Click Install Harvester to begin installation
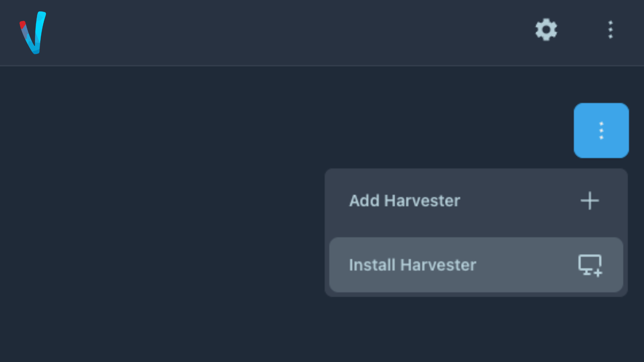Viewport: 644px width, 362px height. click(413, 265)
